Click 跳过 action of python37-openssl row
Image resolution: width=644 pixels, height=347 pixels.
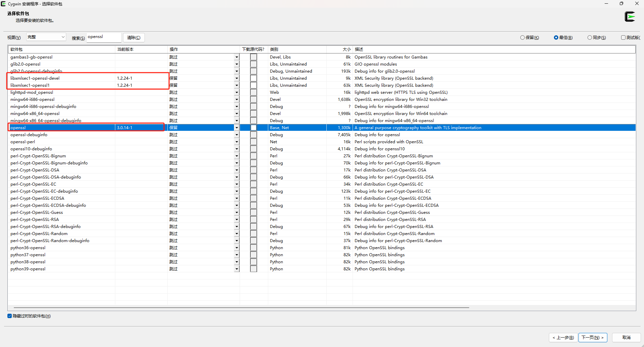point(173,255)
